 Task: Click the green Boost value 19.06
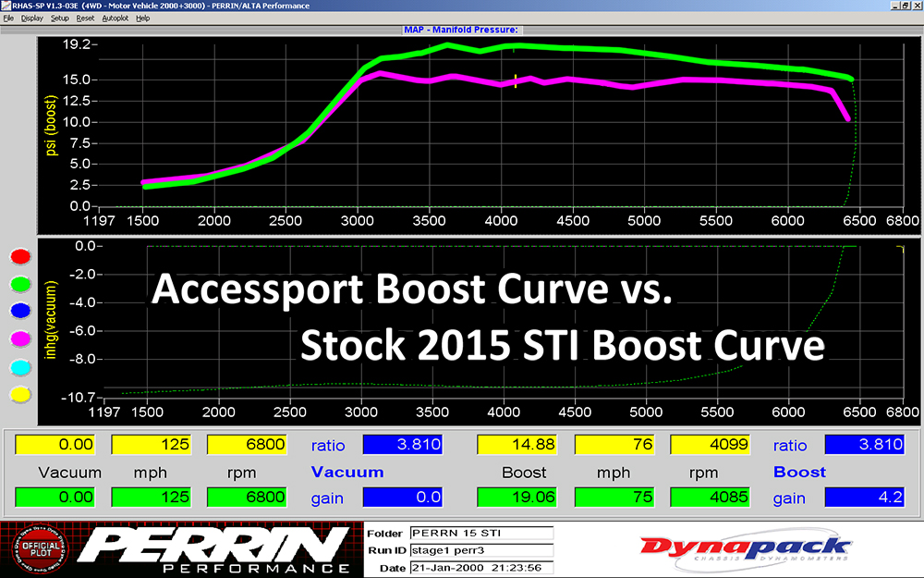517,497
